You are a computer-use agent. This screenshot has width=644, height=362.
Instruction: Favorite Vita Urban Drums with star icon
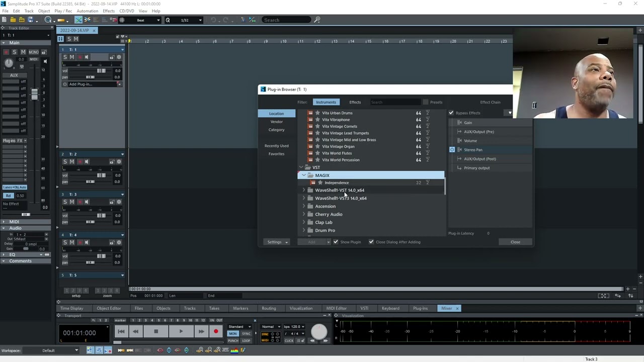click(317, 113)
